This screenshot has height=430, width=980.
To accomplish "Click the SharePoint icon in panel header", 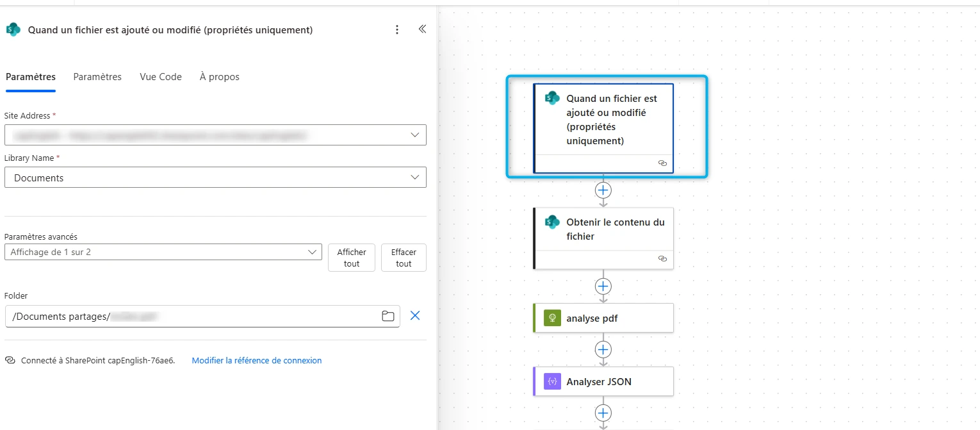I will [x=13, y=29].
